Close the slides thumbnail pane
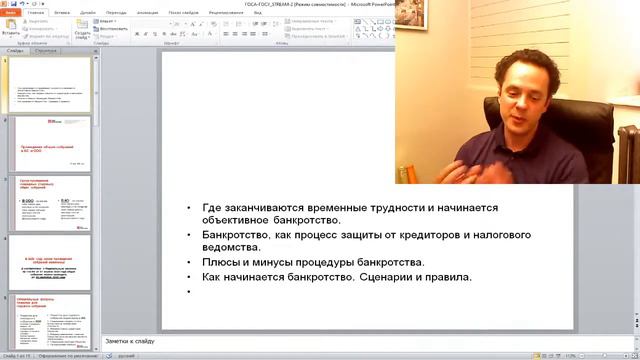 [x=96, y=51]
